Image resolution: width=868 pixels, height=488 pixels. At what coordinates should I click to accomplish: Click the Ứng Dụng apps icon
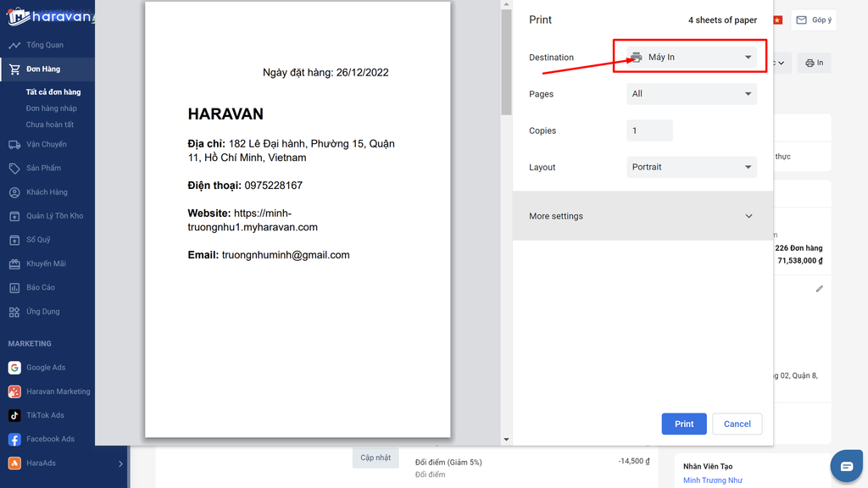[14, 312]
